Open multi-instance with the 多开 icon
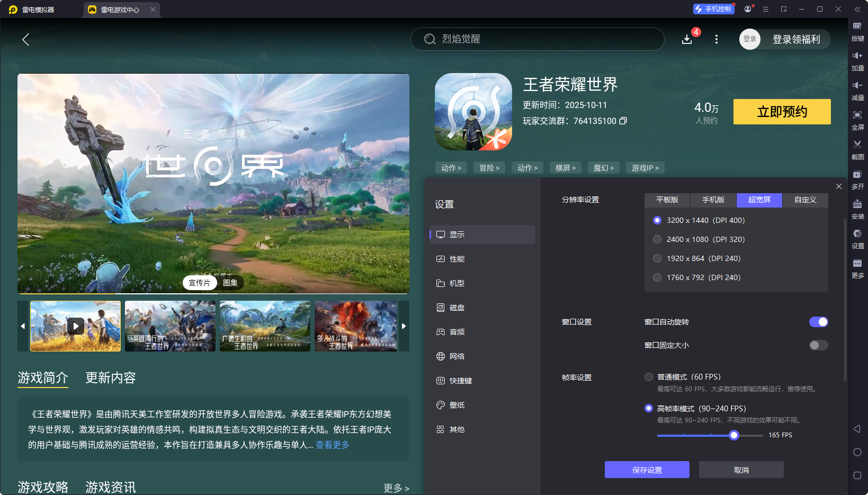The image size is (868, 495). (858, 179)
